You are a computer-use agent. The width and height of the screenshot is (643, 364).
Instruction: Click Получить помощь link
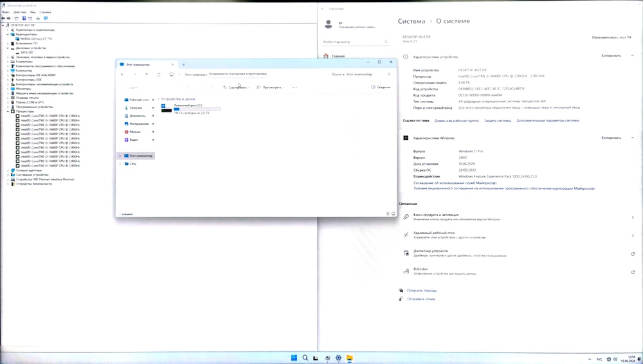coord(422,291)
